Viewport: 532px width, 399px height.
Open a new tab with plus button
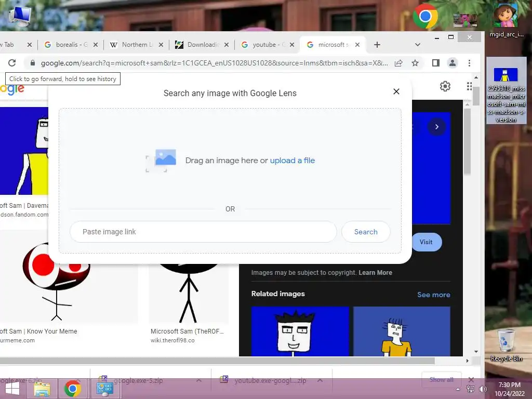click(x=377, y=45)
